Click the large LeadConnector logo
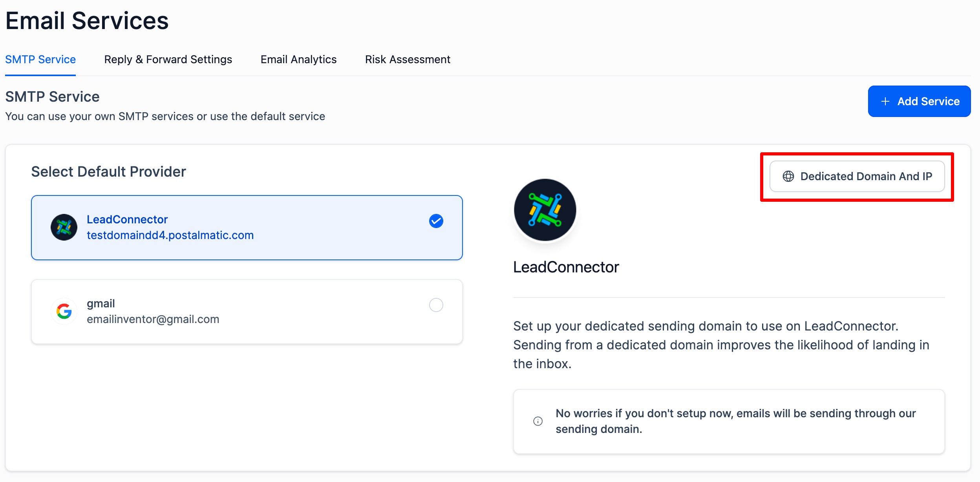This screenshot has width=980, height=482. click(545, 210)
